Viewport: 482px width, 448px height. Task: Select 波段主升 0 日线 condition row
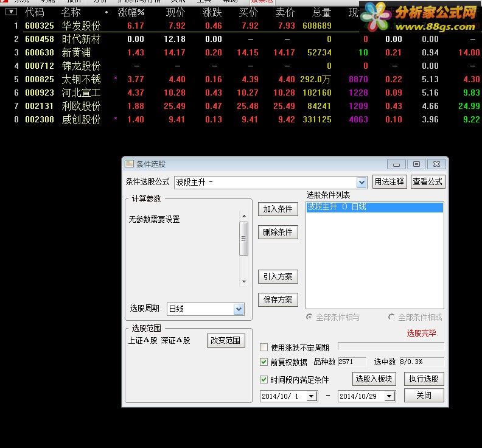coord(375,207)
